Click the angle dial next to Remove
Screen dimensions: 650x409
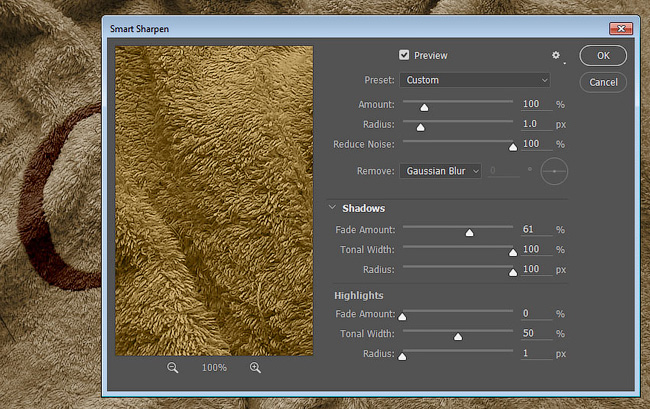point(554,171)
